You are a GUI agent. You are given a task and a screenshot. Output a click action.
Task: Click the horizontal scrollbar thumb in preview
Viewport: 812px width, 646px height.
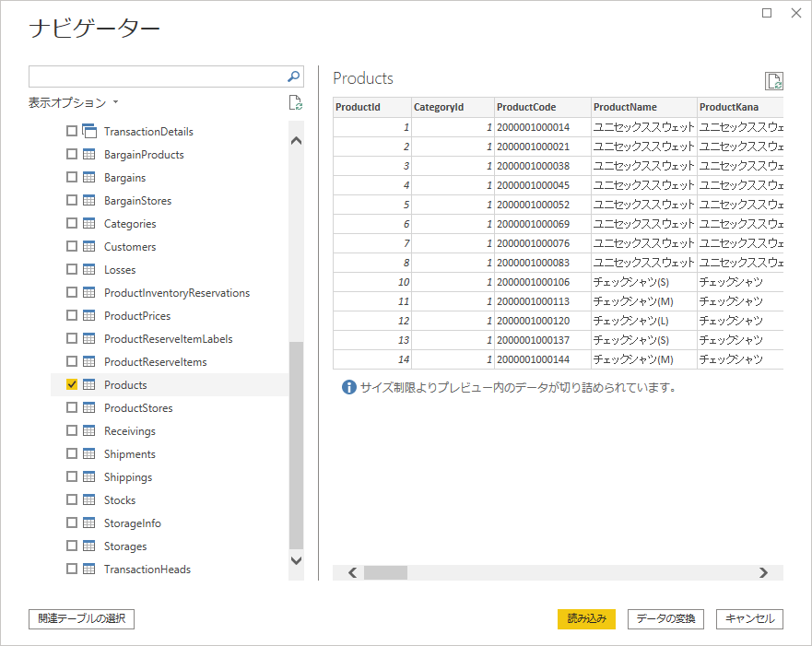tap(385, 572)
